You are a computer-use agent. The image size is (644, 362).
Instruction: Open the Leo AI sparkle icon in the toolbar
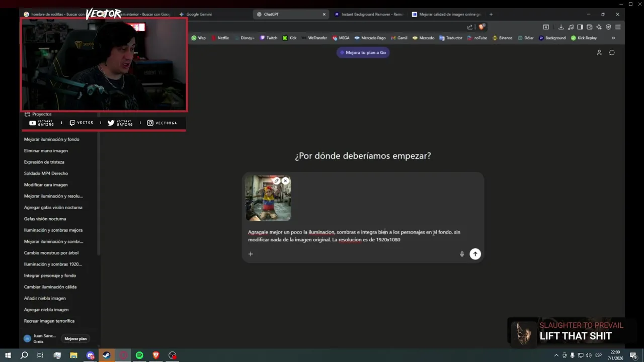coord(599,27)
